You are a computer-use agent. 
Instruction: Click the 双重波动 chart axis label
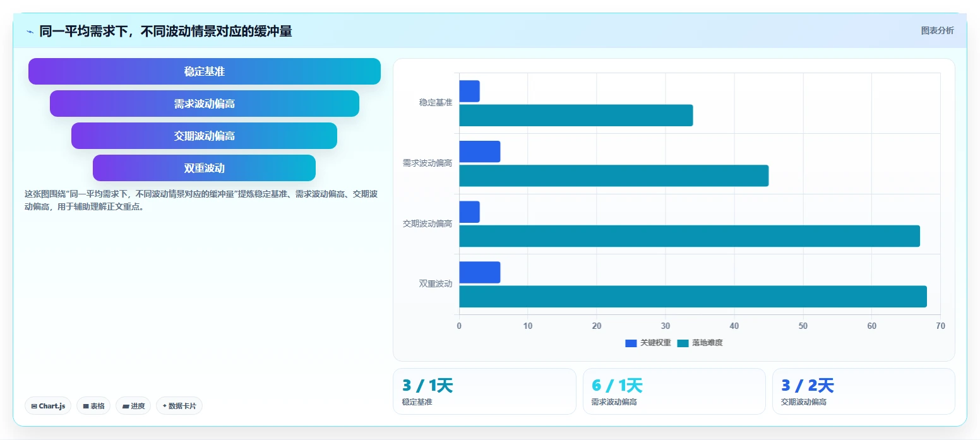pos(436,283)
